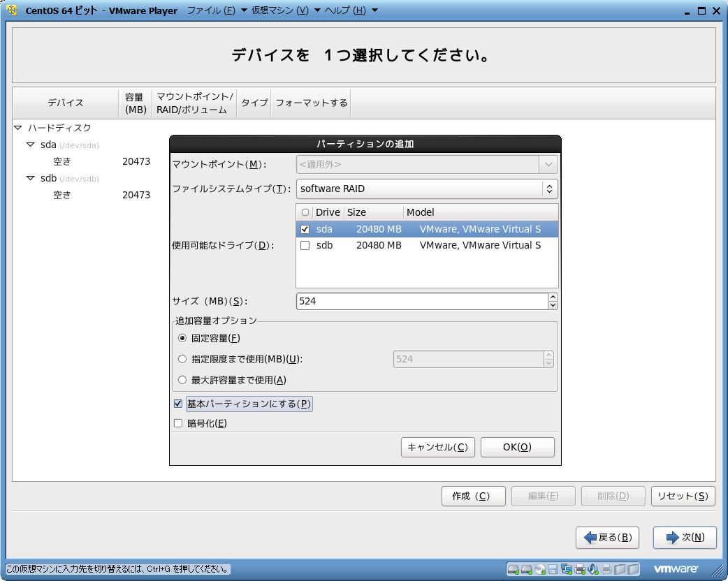This screenshot has width=728, height=581.
Task: Uncheck 基本パーティションにする(P) checkbox
Action: click(178, 404)
